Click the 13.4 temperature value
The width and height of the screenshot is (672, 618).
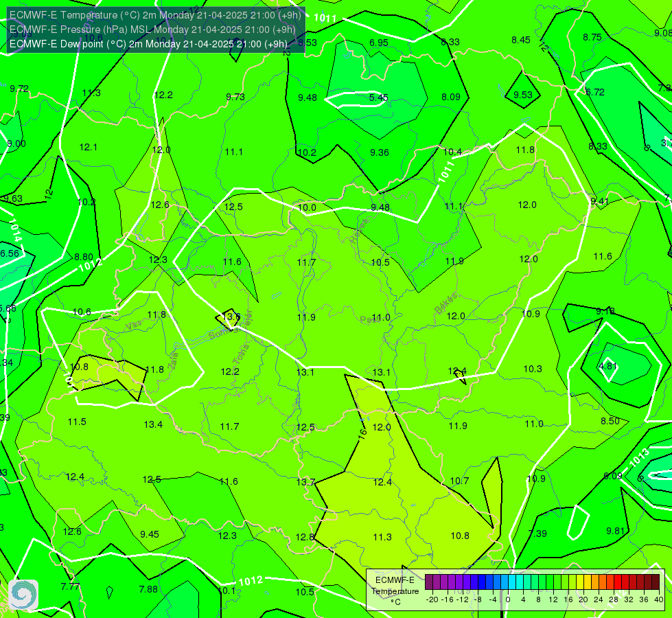pyautogui.click(x=153, y=424)
